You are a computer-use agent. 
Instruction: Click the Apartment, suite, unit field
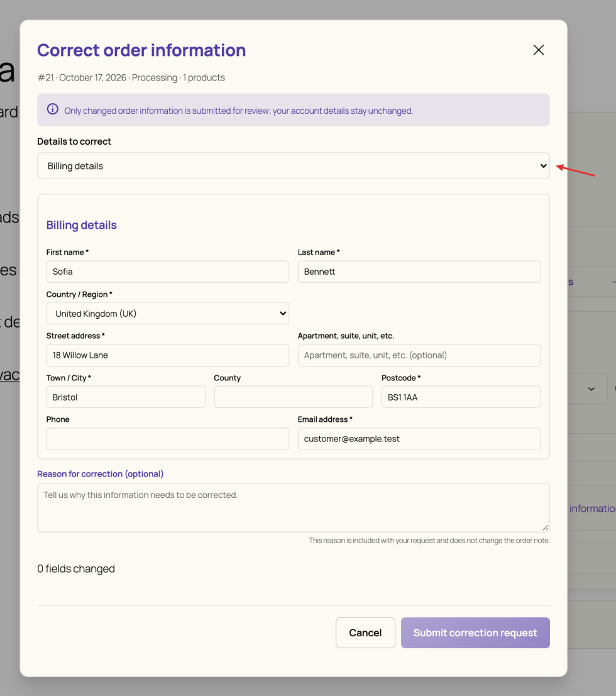click(x=419, y=355)
